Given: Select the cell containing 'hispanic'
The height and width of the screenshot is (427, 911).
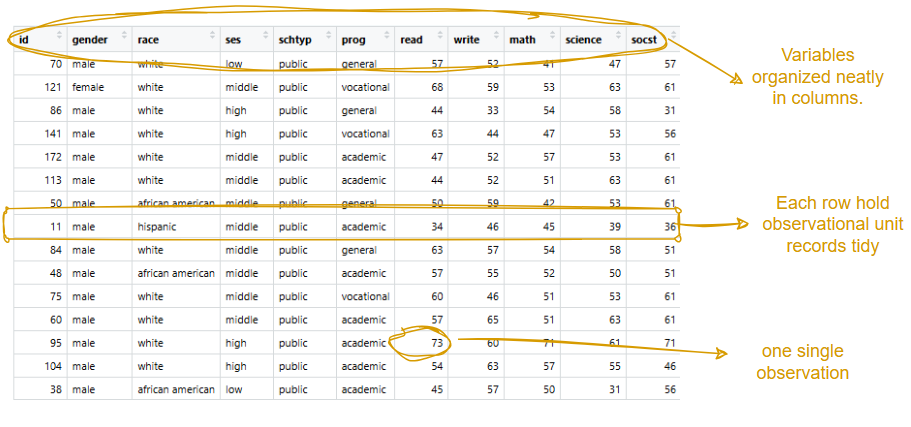Looking at the screenshot, I should (157, 227).
